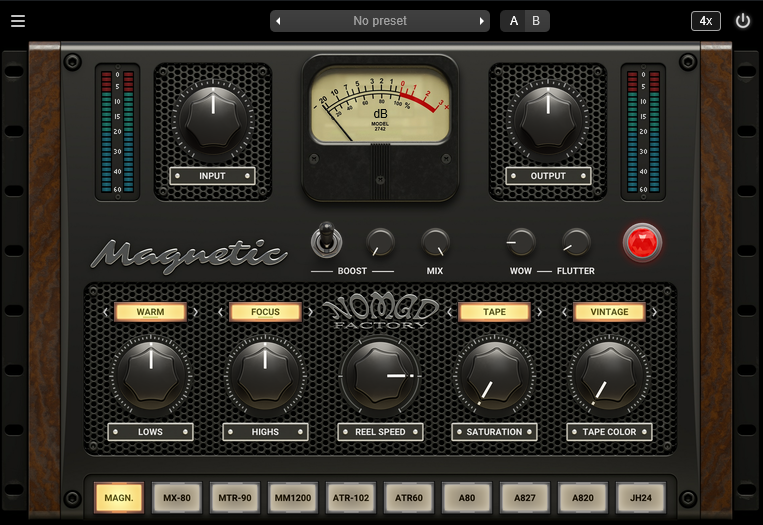Click the OUTPUT label plate
The width and height of the screenshot is (763, 525).
pos(548,176)
